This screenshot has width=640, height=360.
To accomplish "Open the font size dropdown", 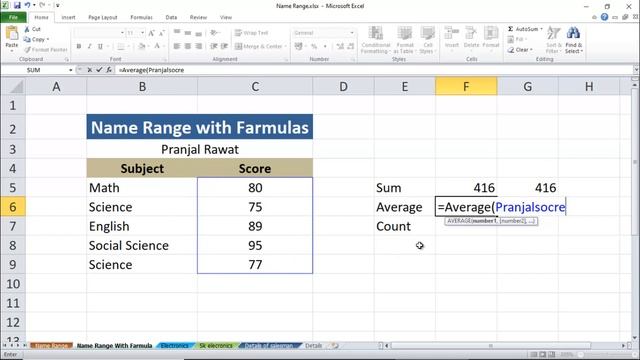I will 142,33.
